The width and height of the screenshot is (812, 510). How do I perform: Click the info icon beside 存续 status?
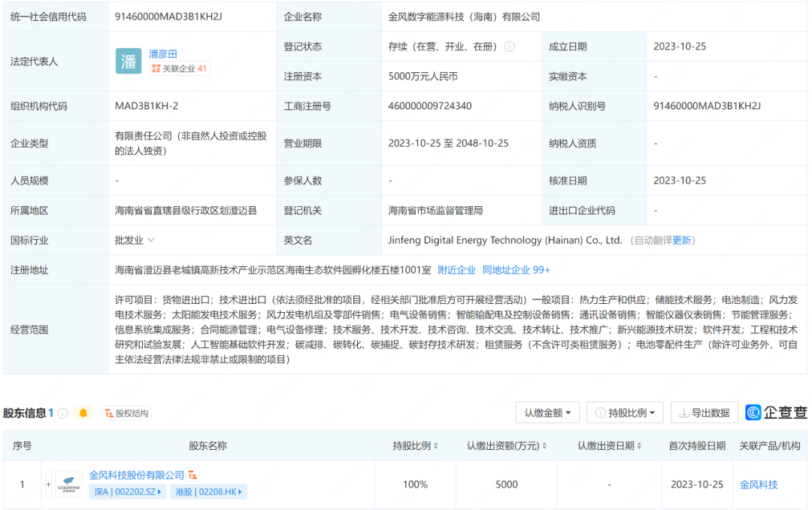pos(510,47)
